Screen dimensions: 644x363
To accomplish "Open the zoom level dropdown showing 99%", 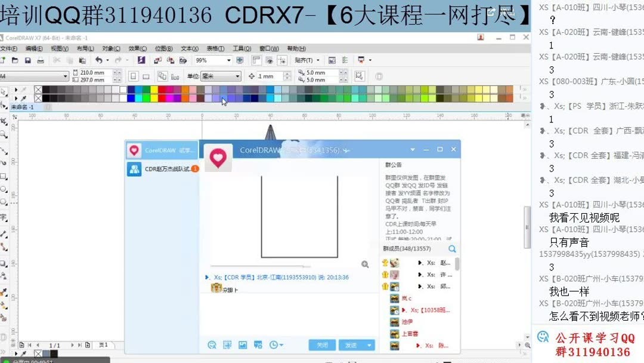I will [228, 60].
